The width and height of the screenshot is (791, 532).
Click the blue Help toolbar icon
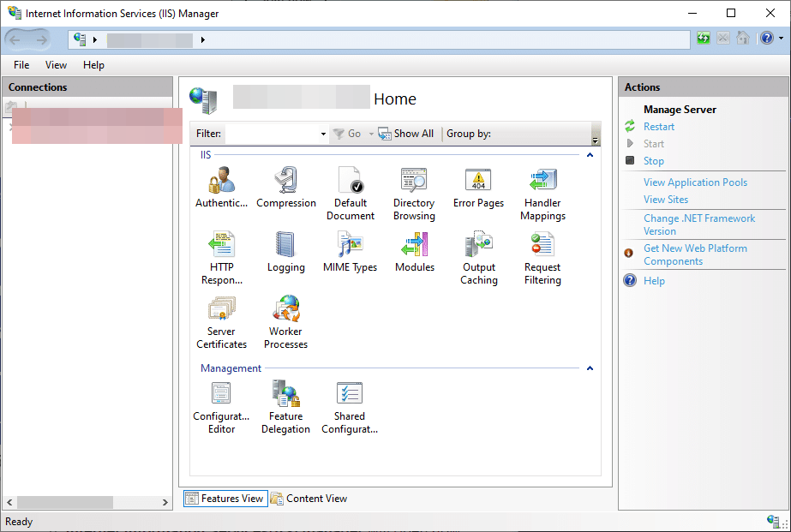point(767,39)
